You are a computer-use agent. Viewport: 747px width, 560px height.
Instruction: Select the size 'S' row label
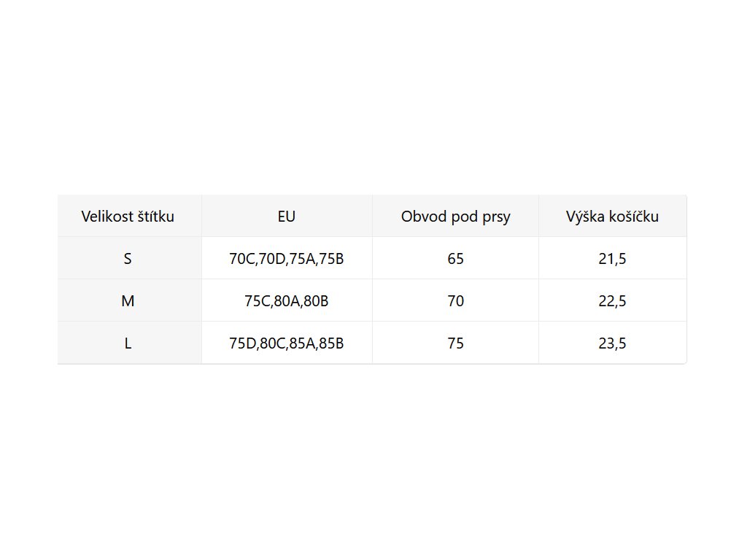click(128, 259)
